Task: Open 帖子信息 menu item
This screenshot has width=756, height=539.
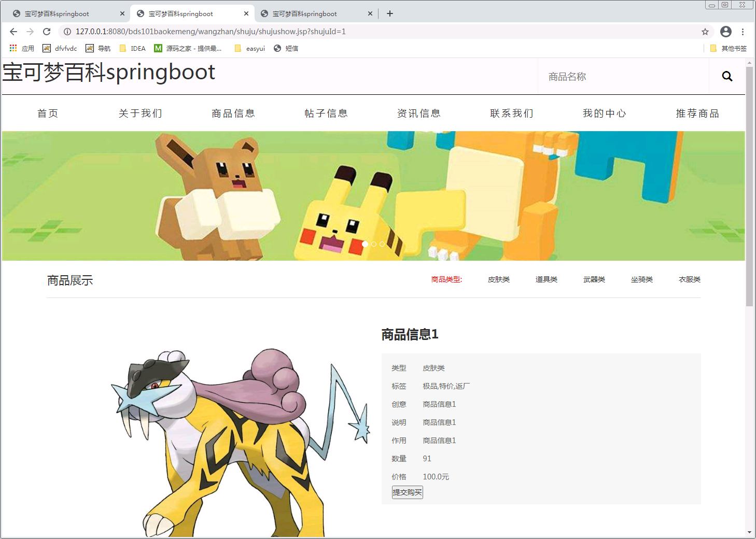Action: [326, 113]
